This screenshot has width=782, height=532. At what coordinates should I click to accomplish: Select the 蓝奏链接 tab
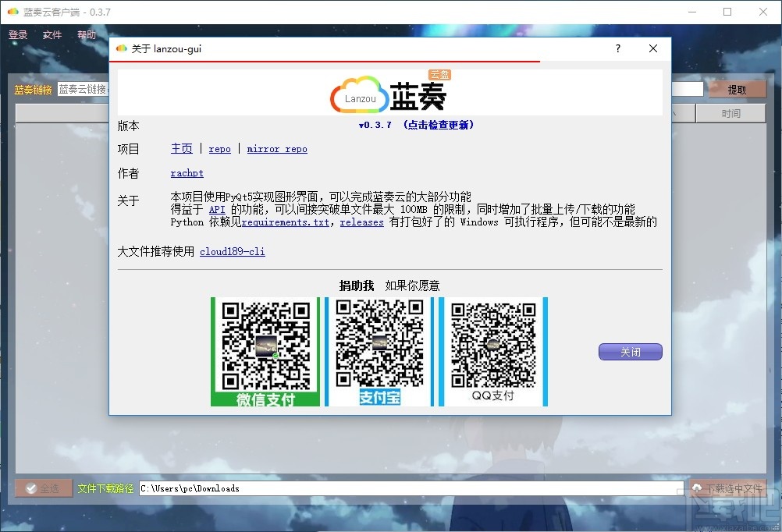coord(33,89)
